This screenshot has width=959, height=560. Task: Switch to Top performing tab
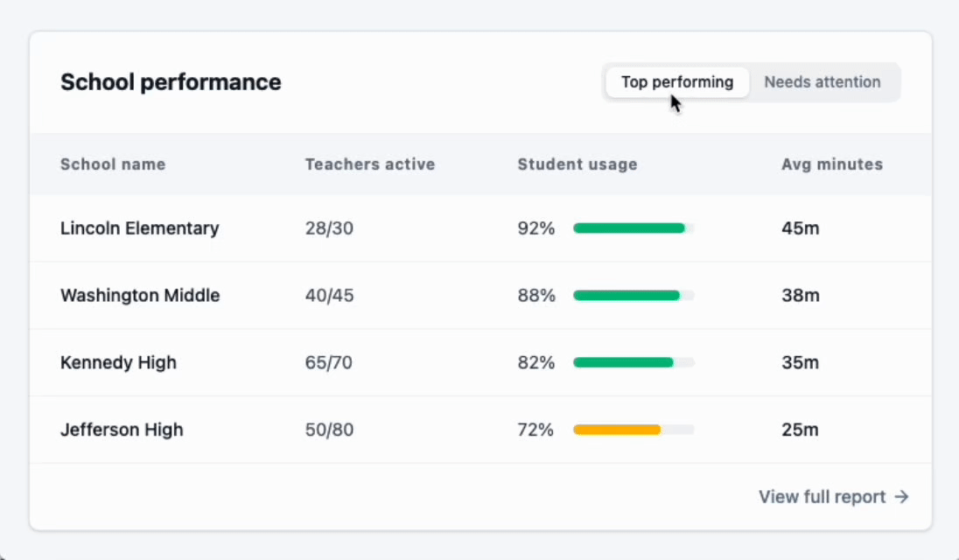(x=676, y=82)
